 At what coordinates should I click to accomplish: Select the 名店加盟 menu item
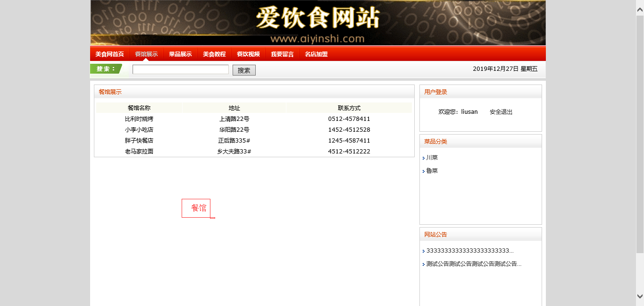tap(316, 54)
